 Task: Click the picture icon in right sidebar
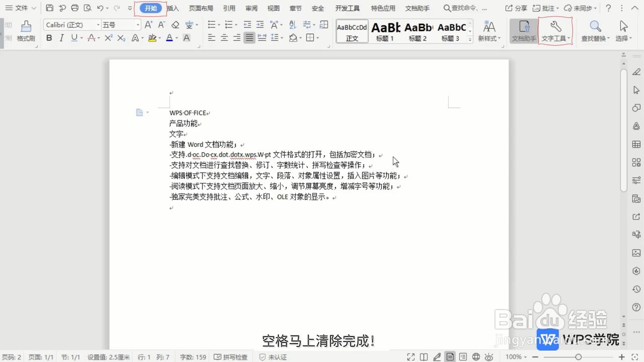click(x=636, y=253)
